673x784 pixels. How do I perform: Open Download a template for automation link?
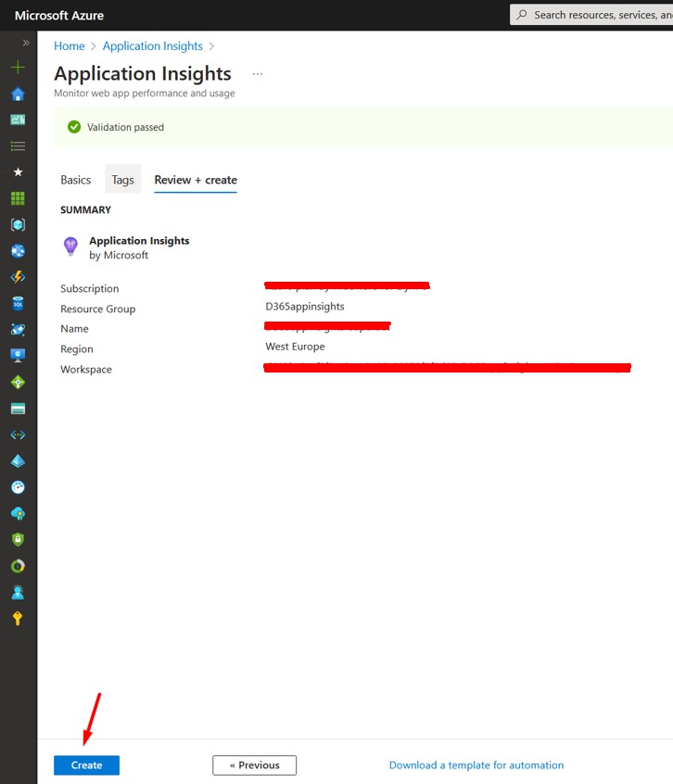point(476,765)
